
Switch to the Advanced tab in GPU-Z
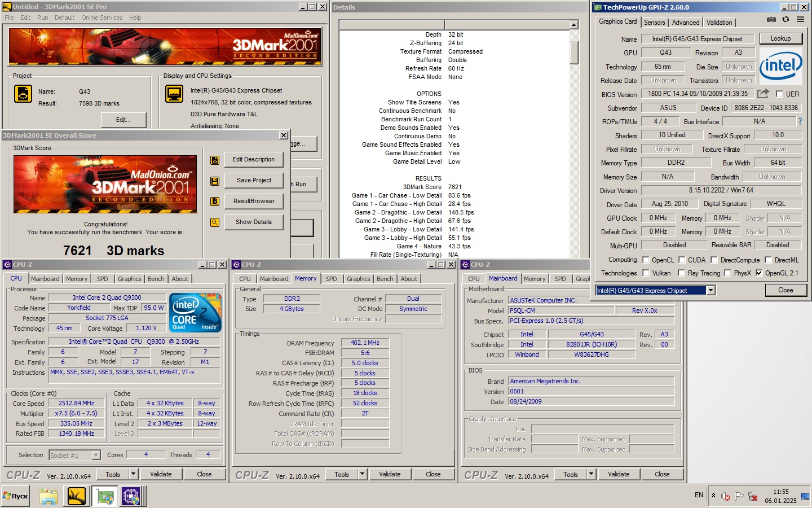(x=686, y=23)
